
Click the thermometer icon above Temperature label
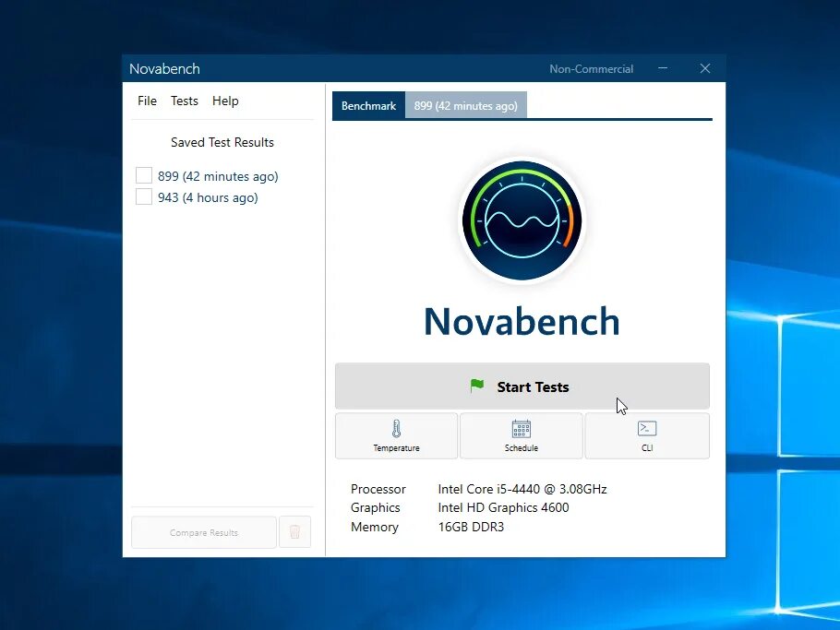[396, 428]
